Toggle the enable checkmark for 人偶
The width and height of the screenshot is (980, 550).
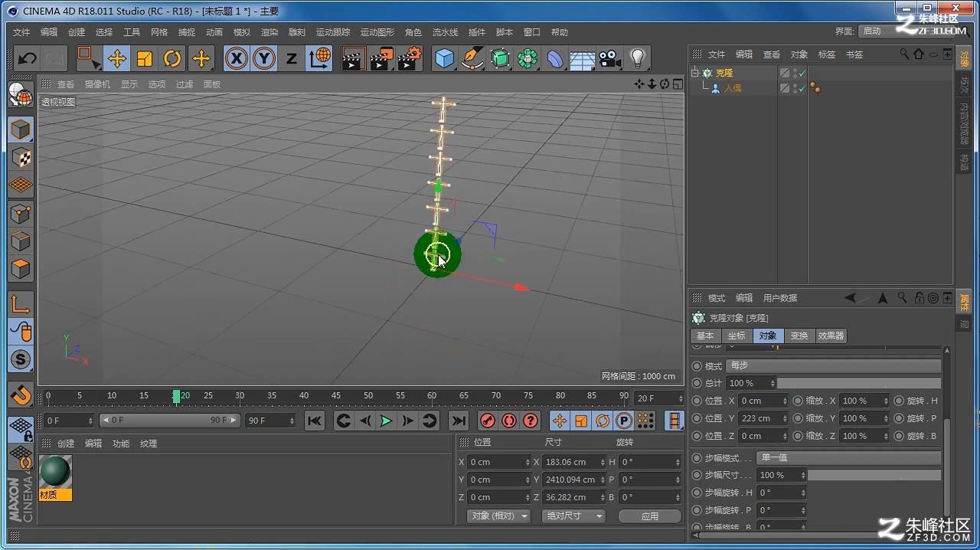click(802, 88)
